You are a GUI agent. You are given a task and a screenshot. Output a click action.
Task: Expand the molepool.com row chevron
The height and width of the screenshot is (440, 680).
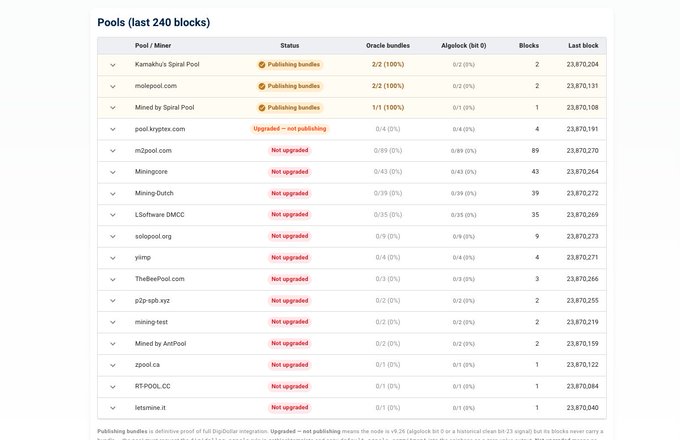pyautogui.click(x=113, y=86)
